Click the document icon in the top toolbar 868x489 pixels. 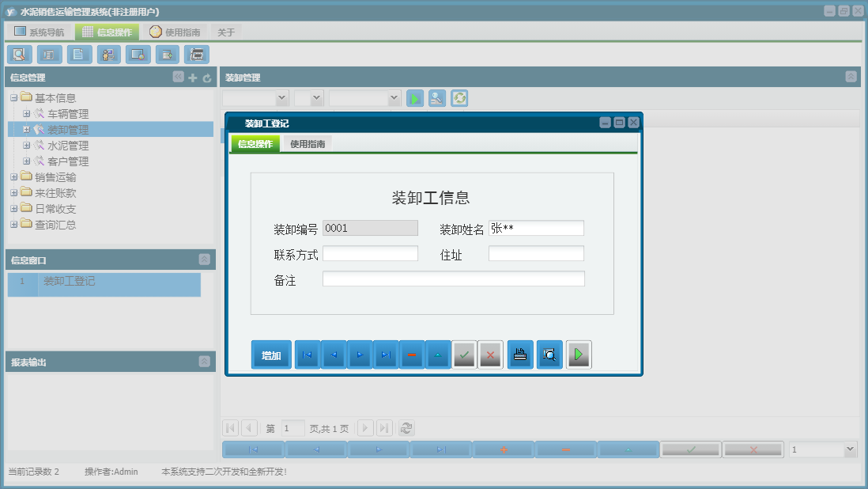[x=78, y=54]
